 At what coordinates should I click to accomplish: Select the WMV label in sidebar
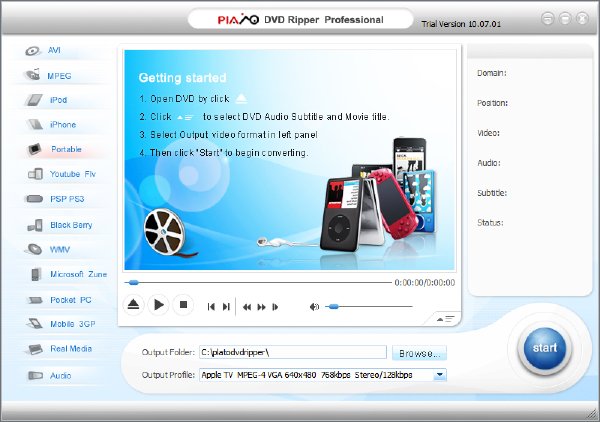pos(60,249)
